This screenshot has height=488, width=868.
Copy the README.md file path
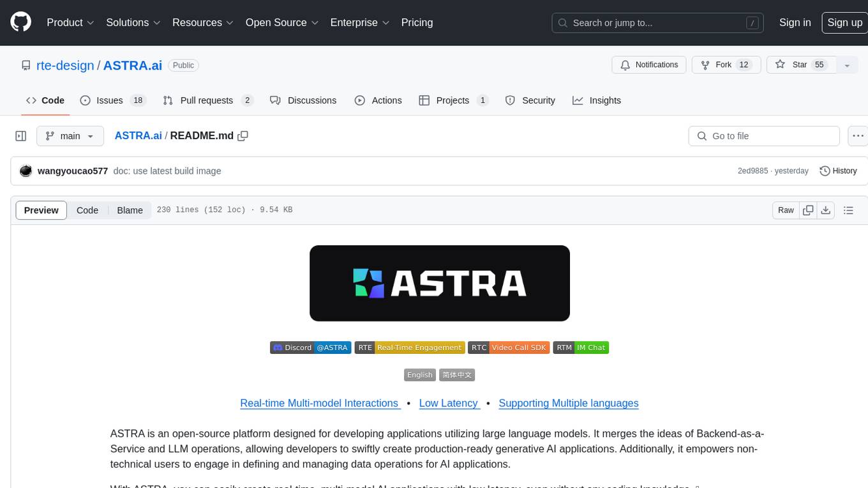click(x=243, y=135)
